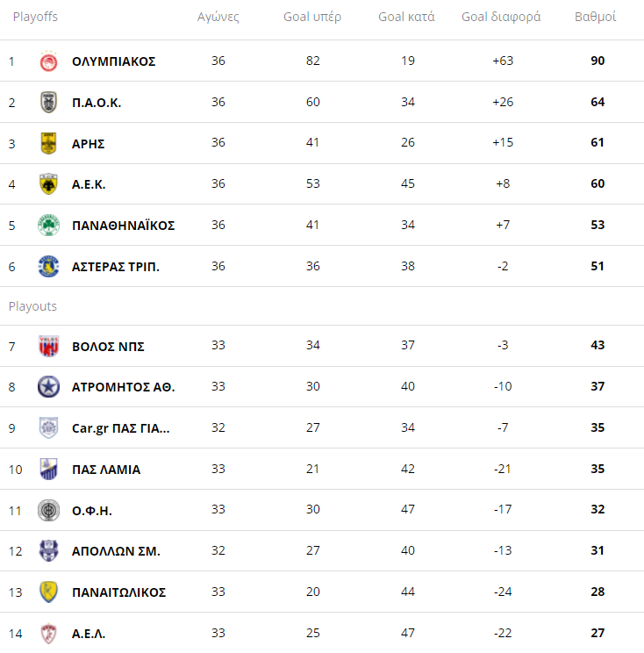Click the Volos NPS team logo
This screenshot has width=644, height=653.
[x=48, y=346]
